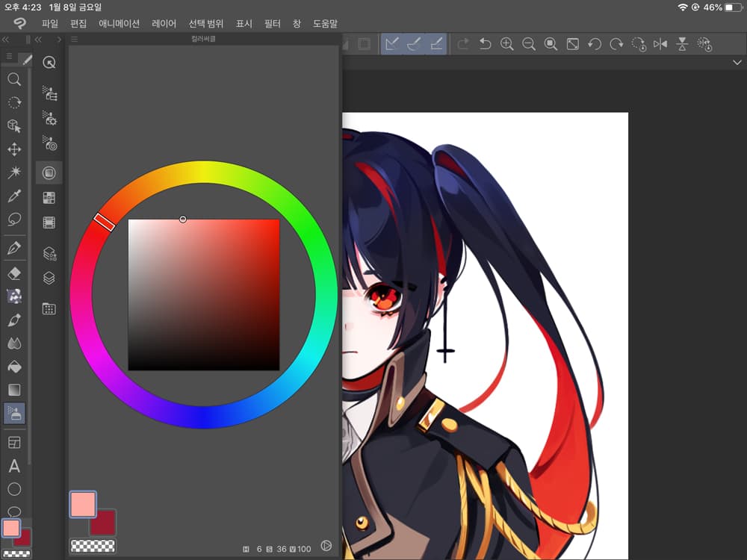Open the Color Wheel palette hamburger menu
The height and width of the screenshot is (560, 747).
pyautogui.click(x=74, y=39)
